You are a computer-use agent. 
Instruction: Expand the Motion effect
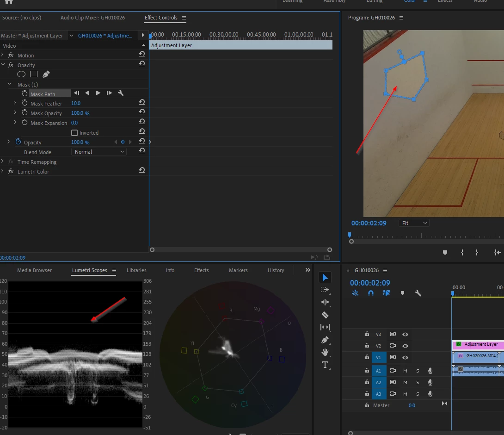[3, 55]
